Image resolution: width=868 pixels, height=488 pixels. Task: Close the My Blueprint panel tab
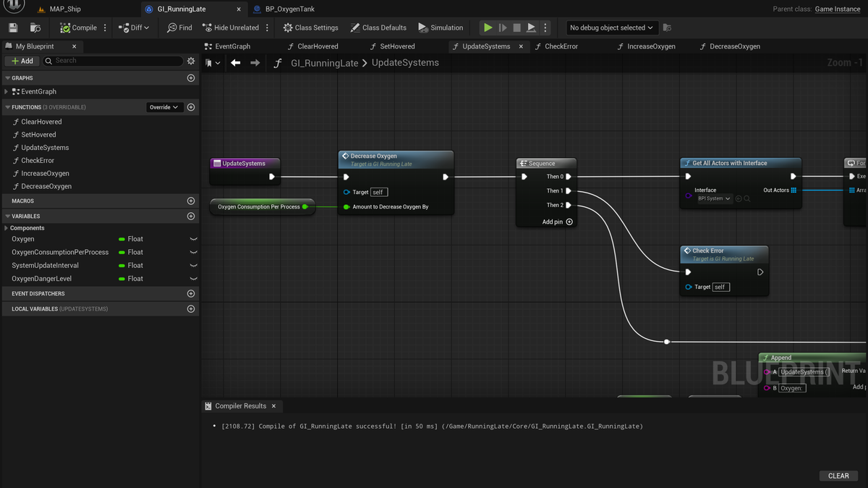click(x=74, y=46)
